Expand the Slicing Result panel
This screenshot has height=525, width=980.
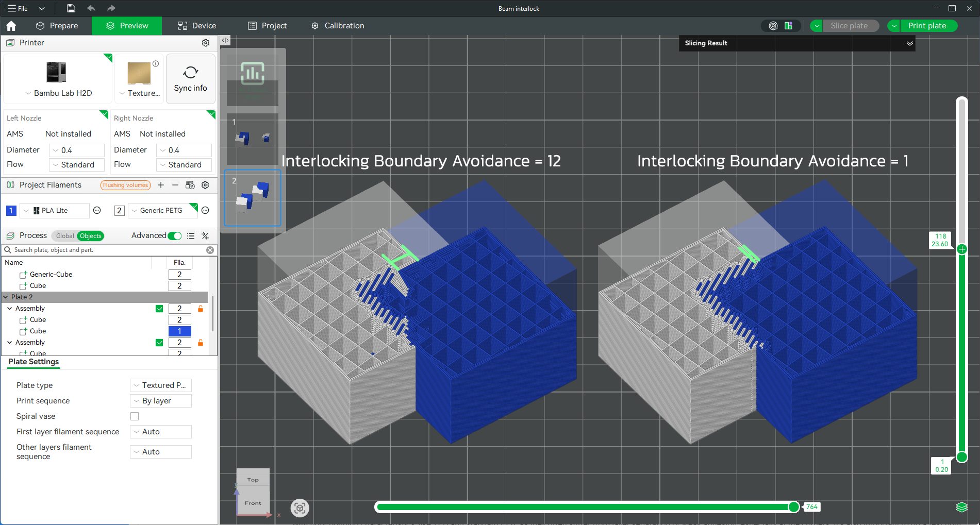[x=909, y=43]
